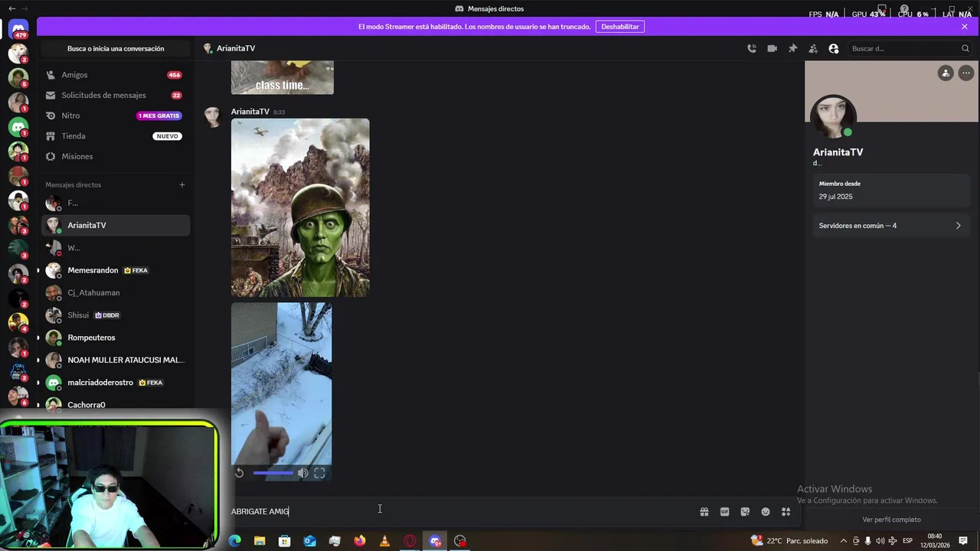This screenshot has height=551, width=980.
Task: Open Solicitudes de mensajes
Action: (x=116, y=96)
